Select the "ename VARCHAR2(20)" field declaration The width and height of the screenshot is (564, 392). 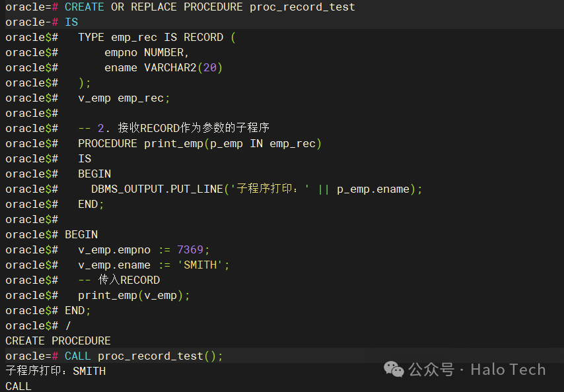click(x=164, y=67)
